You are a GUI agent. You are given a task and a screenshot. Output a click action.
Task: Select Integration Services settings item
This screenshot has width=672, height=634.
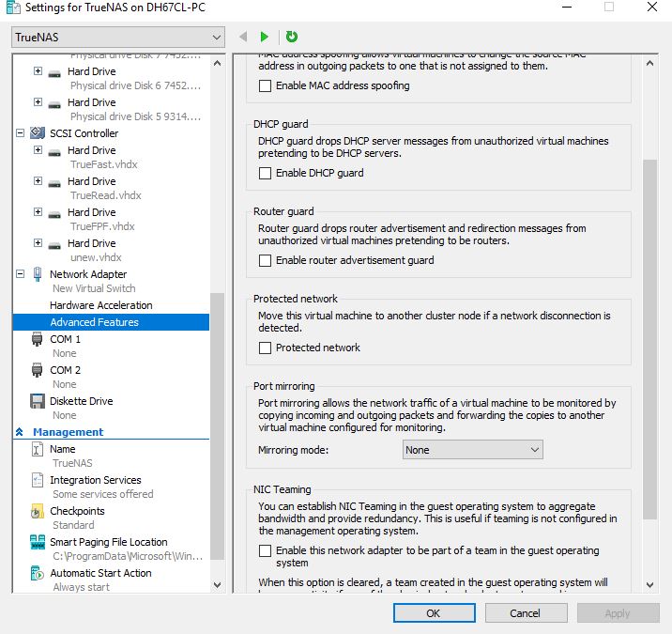tap(95, 480)
